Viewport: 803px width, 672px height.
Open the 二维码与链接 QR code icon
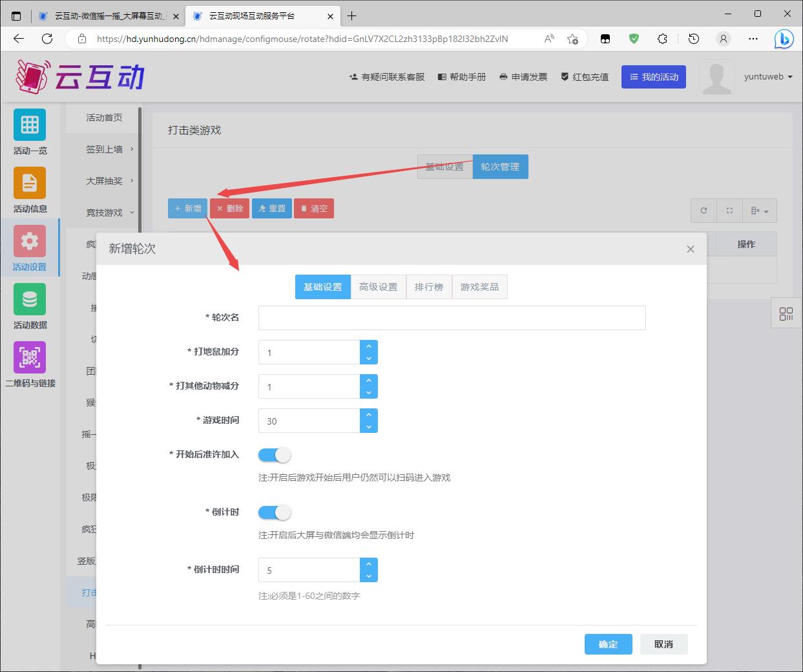tap(30, 358)
